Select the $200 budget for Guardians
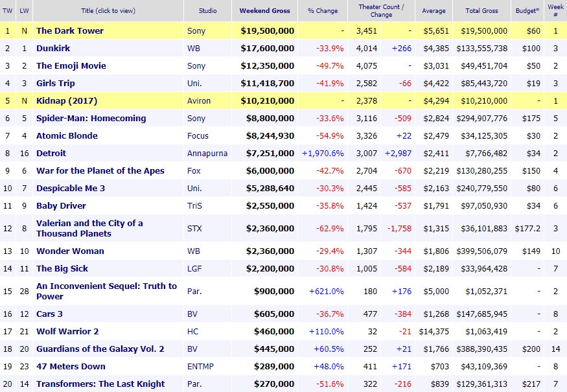The width and height of the screenshot is (567, 392). coord(531,349)
